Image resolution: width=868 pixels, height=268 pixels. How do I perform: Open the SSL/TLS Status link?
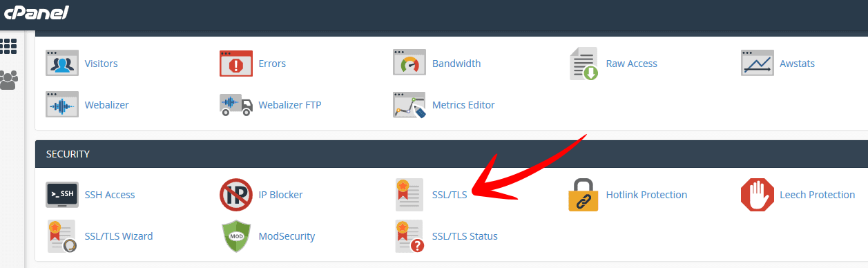465,236
